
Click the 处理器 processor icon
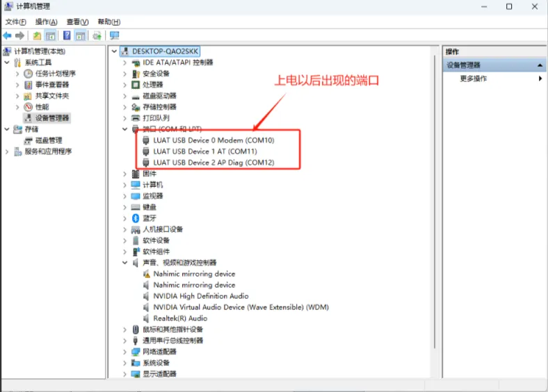coord(136,85)
